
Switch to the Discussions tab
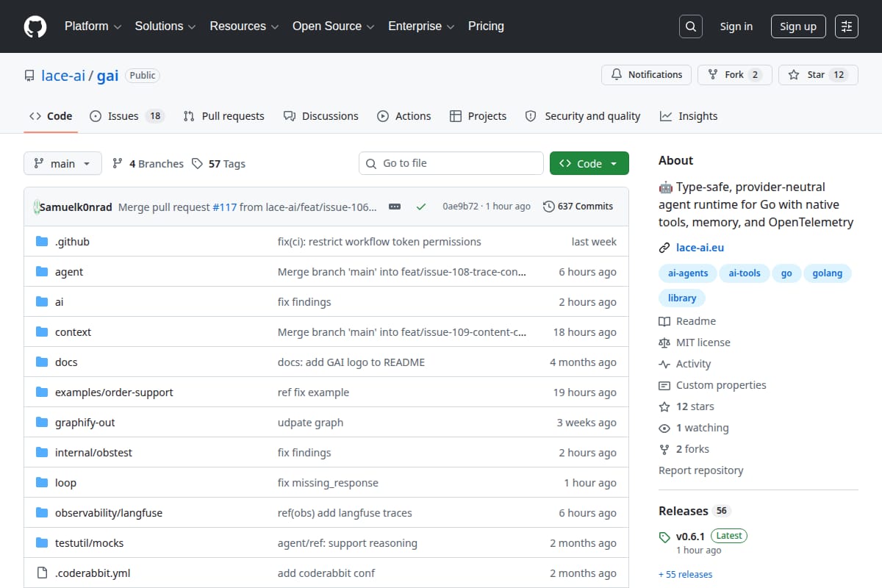pyautogui.click(x=320, y=116)
